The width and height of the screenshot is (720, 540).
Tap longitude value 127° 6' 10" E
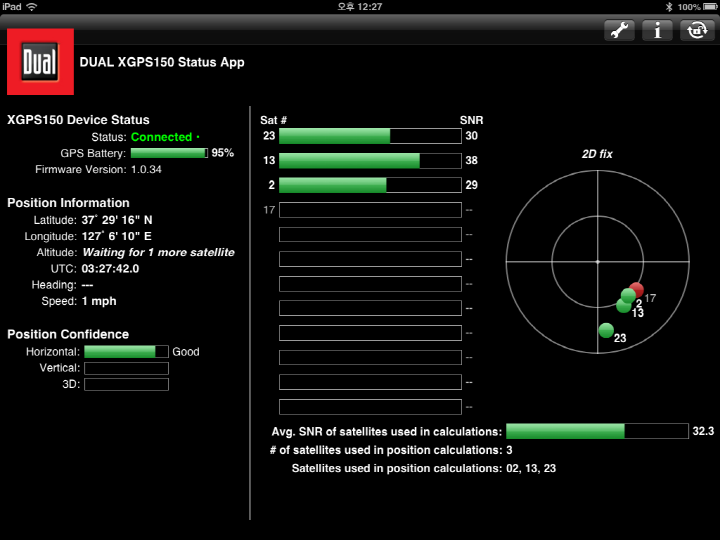[116, 236]
